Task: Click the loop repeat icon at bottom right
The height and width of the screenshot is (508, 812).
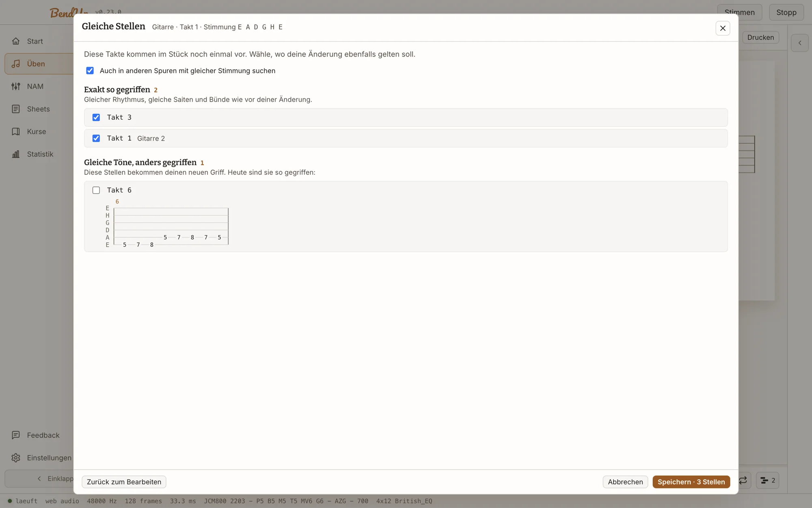Action: coord(743,480)
